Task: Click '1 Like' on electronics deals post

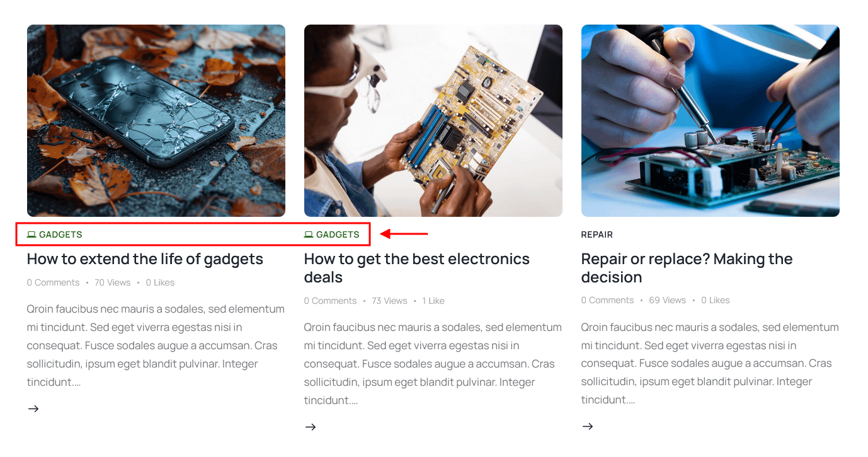Action: [433, 301]
